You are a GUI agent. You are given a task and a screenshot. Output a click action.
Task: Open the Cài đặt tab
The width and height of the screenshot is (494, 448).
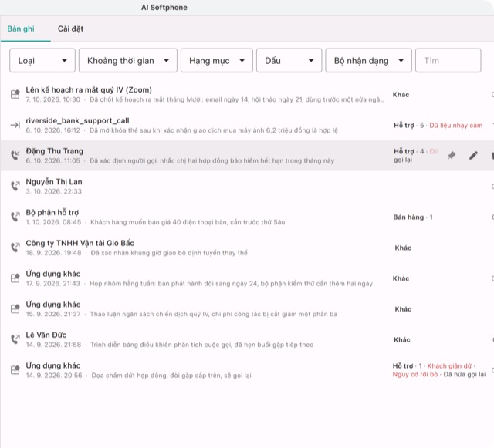pos(70,29)
